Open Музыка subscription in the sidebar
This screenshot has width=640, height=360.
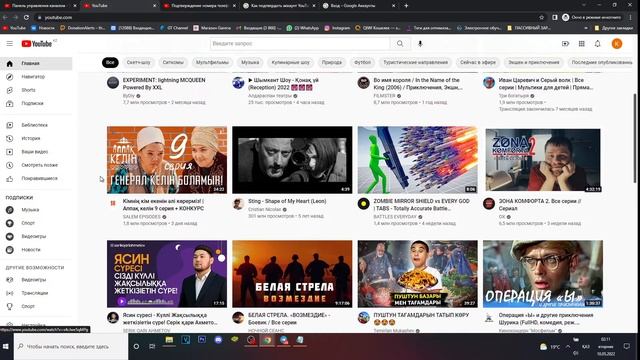[x=36, y=210]
